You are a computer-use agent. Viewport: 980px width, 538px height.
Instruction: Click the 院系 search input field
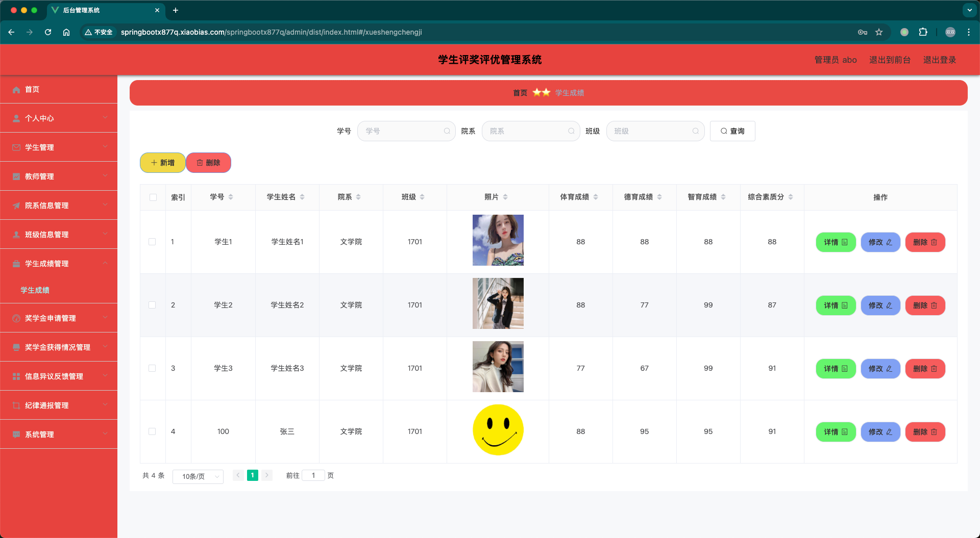click(531, 131)
